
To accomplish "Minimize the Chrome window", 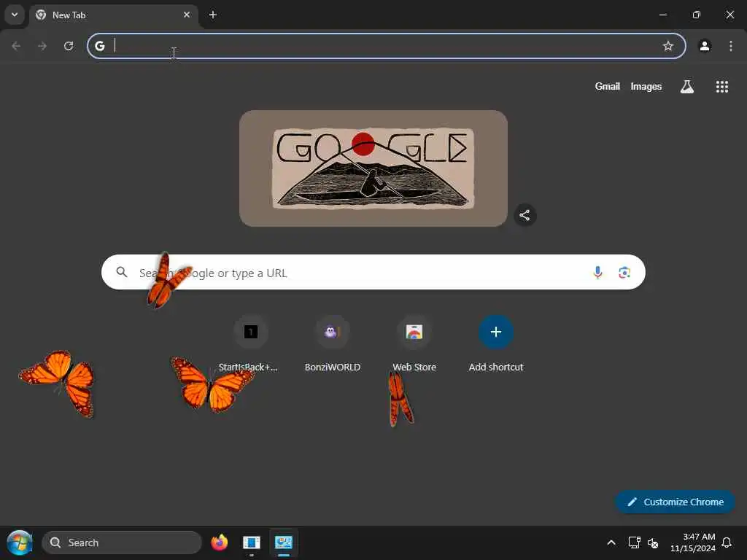I will 662,15.
